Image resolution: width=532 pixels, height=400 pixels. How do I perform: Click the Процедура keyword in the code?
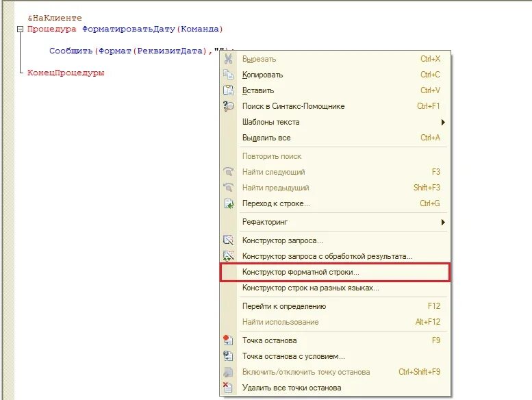click(52, 29)
